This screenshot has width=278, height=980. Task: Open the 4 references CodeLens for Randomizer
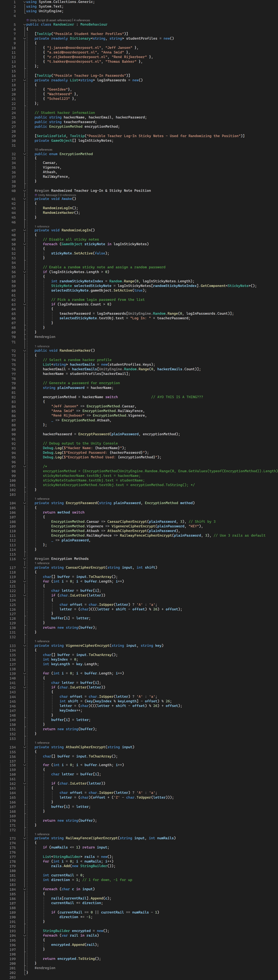[82, 20]
